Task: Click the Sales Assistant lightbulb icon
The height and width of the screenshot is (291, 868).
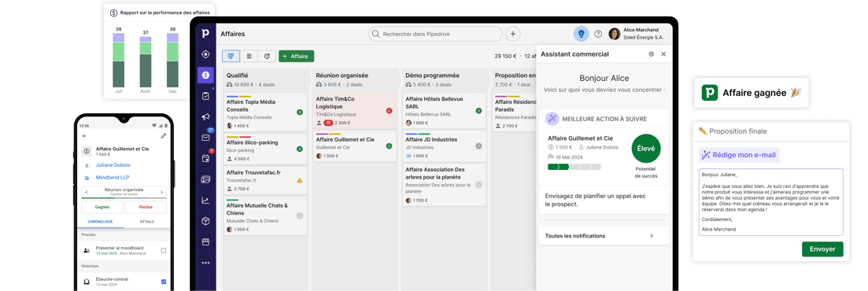Action: click(x=582, y=34)
